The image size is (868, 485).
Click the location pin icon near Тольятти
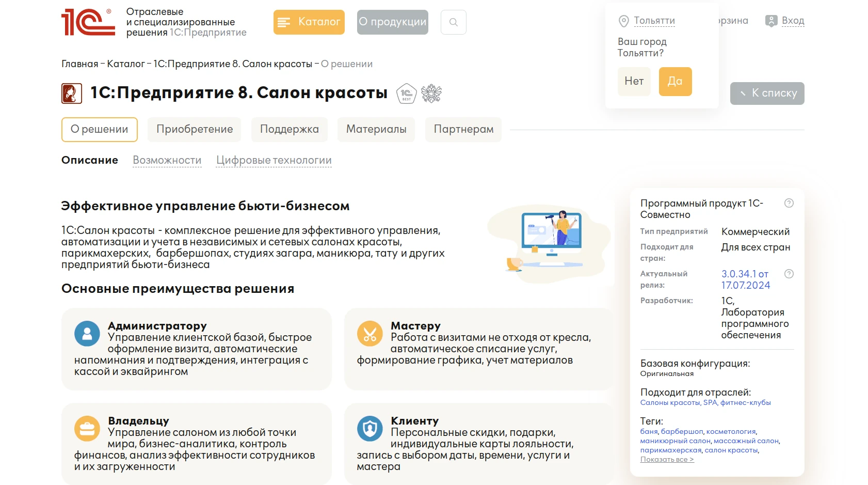click(624, 21)
